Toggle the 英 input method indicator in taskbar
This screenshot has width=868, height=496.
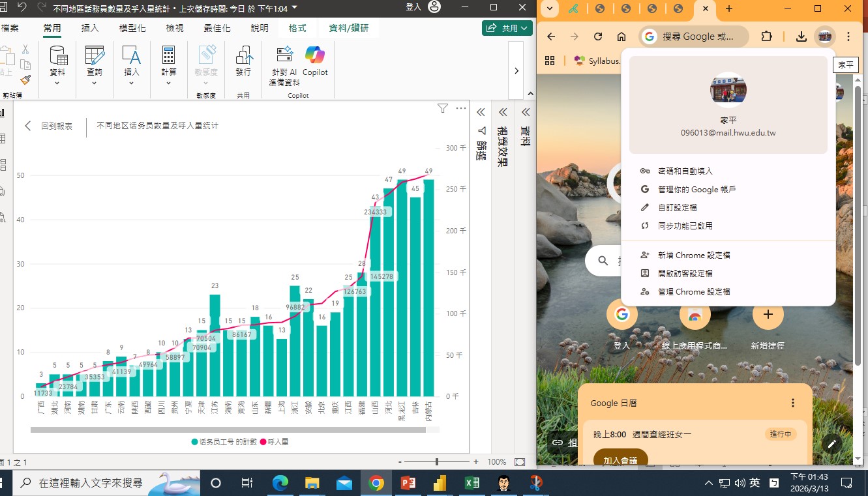coord(755,482)
